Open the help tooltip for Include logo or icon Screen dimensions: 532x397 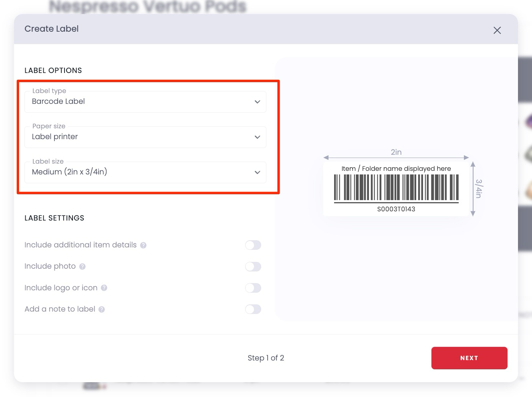click(x=104, y=288)
